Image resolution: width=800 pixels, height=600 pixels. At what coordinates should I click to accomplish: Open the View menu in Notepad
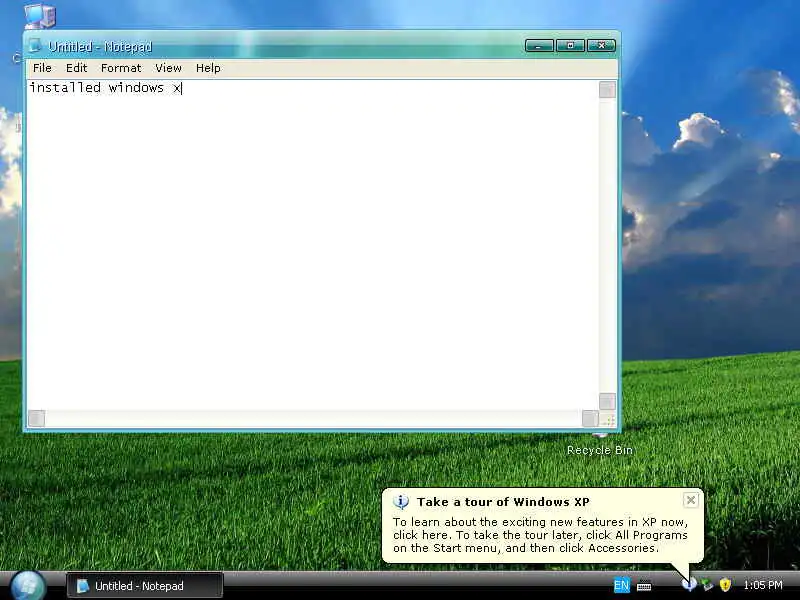pyautogui.click(x=168, y=68)
